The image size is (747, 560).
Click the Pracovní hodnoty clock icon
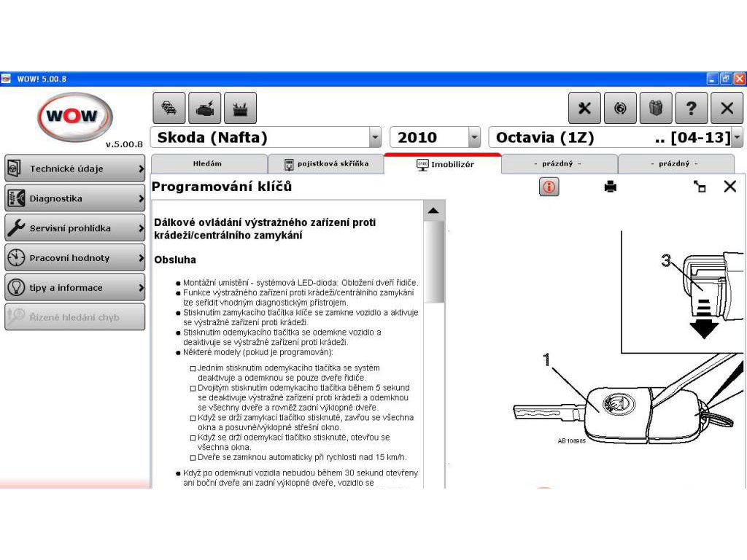pos(16,257)
